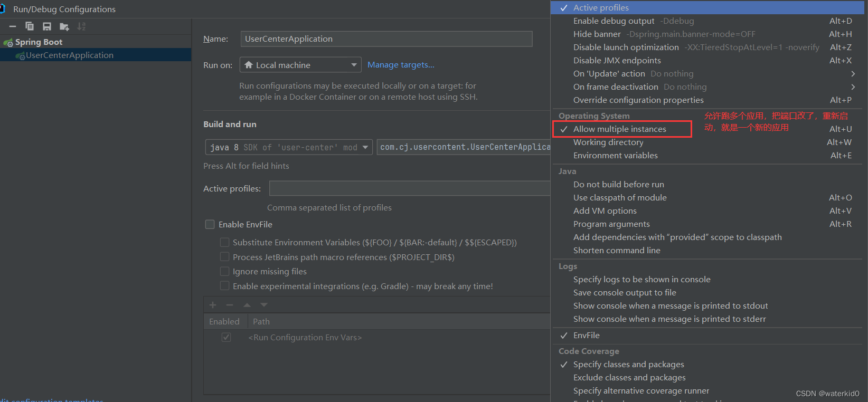Toggle the Enable EnvFile checkbox
Screen dimensions: 868x402
[x=210, y=224]
